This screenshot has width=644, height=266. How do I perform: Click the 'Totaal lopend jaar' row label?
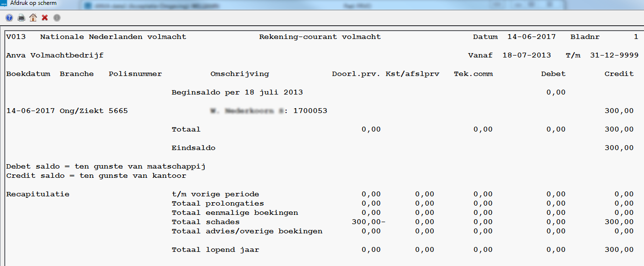click(x=215, y=250)
